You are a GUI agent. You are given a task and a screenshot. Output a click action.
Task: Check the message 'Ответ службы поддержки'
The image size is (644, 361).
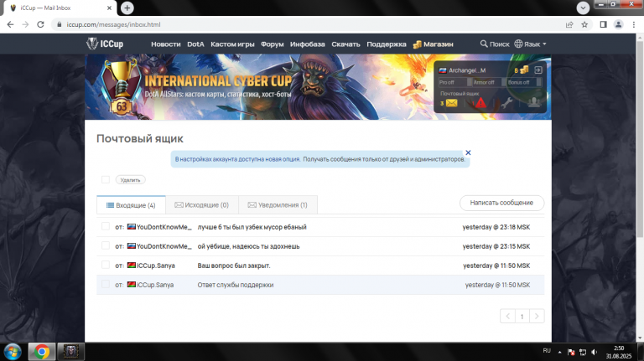(x=106, y=284)
